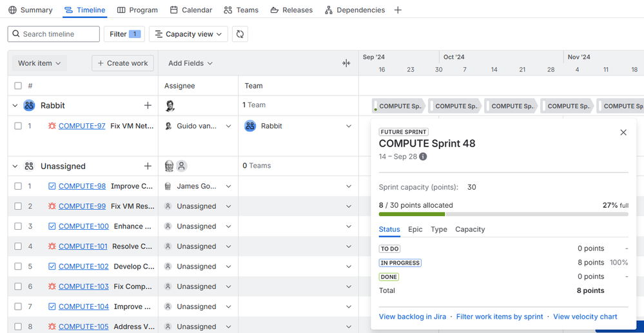The width and height of the screenshot is (644, 333).
Task: Click the plus icon in Unassigned row
Action: tap(148, 166)
